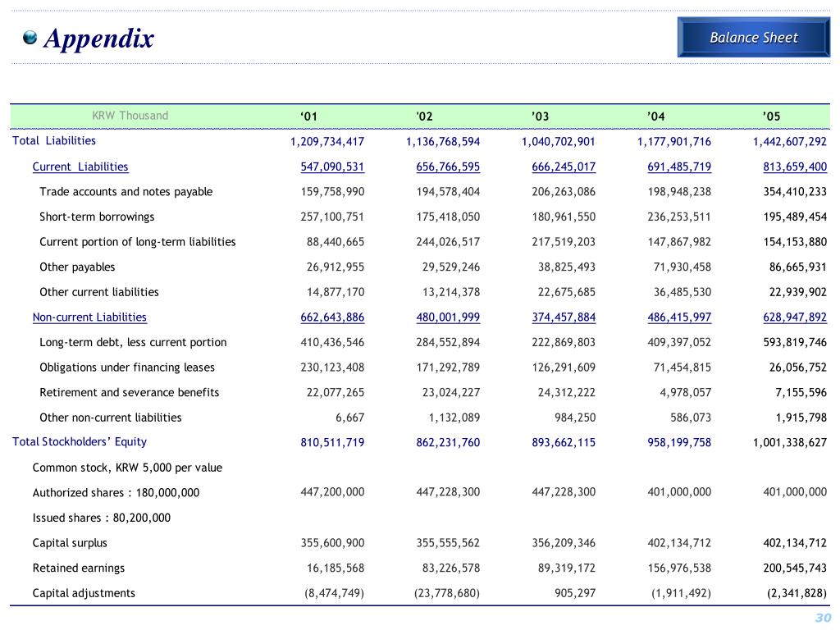The height and width of the screenshot is (630, 840).
Task: Select Trade accounts and notes payable label
Action: point(126,192)
